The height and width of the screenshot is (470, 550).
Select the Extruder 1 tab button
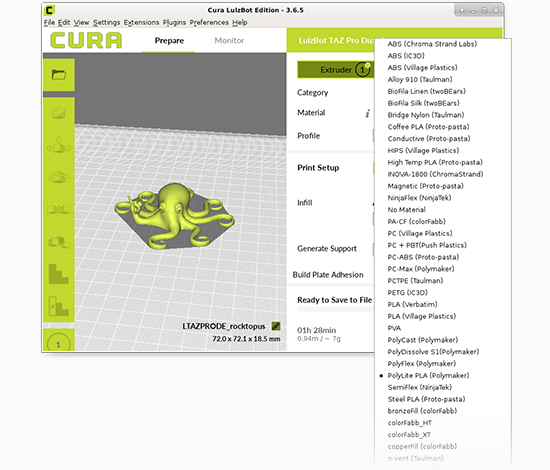(335, 70)
